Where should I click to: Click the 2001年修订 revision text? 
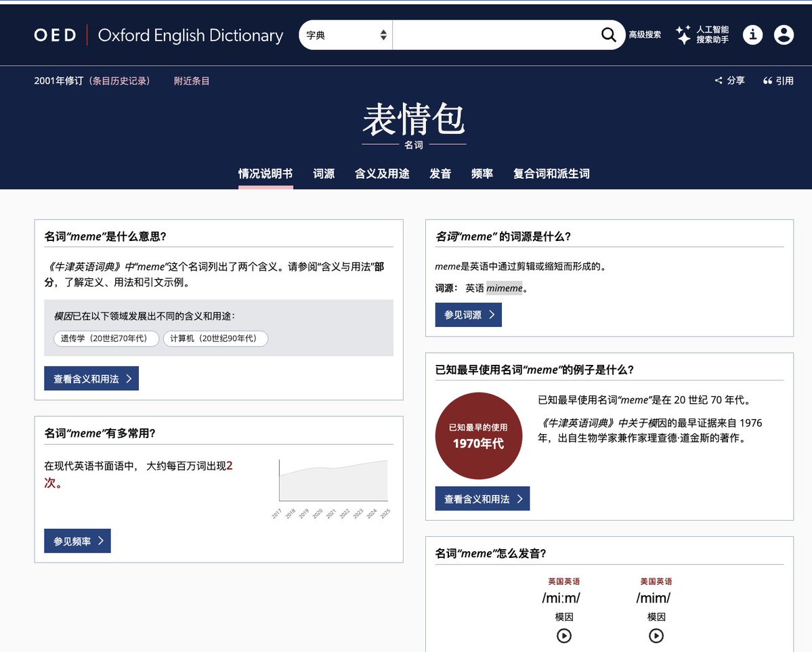58,81
